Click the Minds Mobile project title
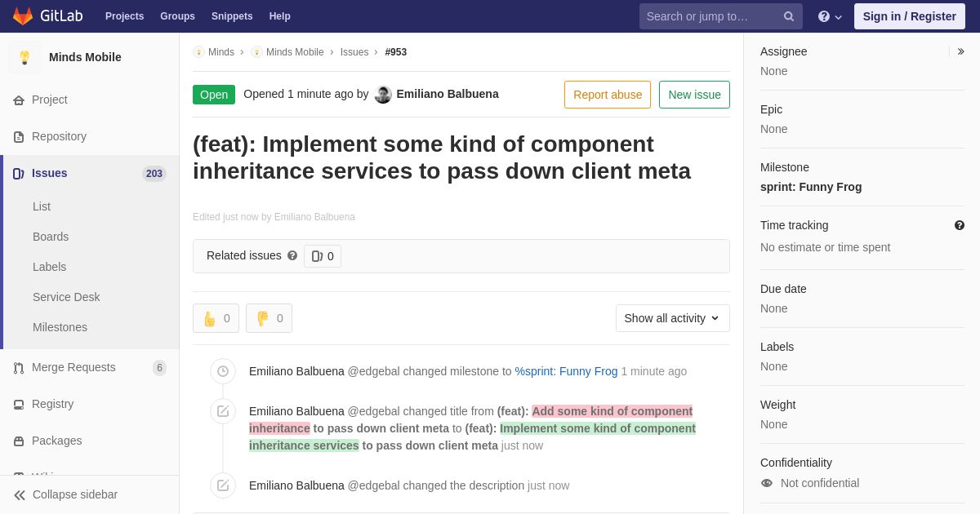Viewport: 980px width, 514px height. coord(85,57)
